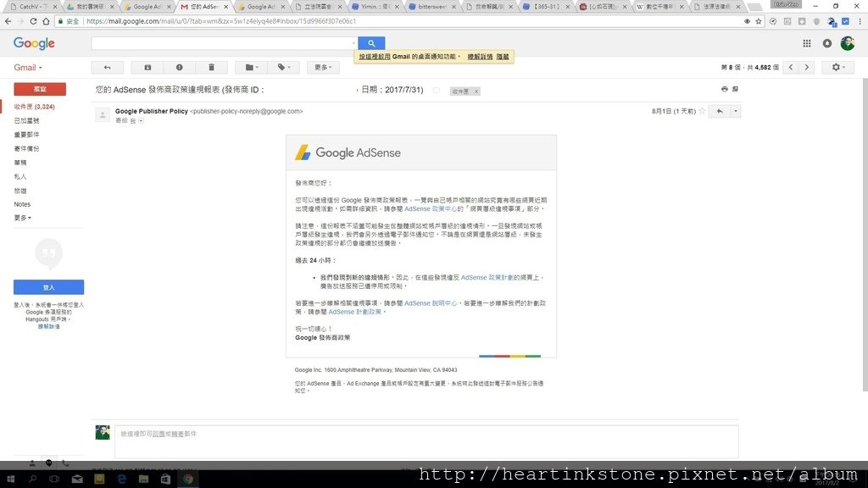
Task: Open the Hangouts phone calls icon
Action: click(x=65, y=463)
